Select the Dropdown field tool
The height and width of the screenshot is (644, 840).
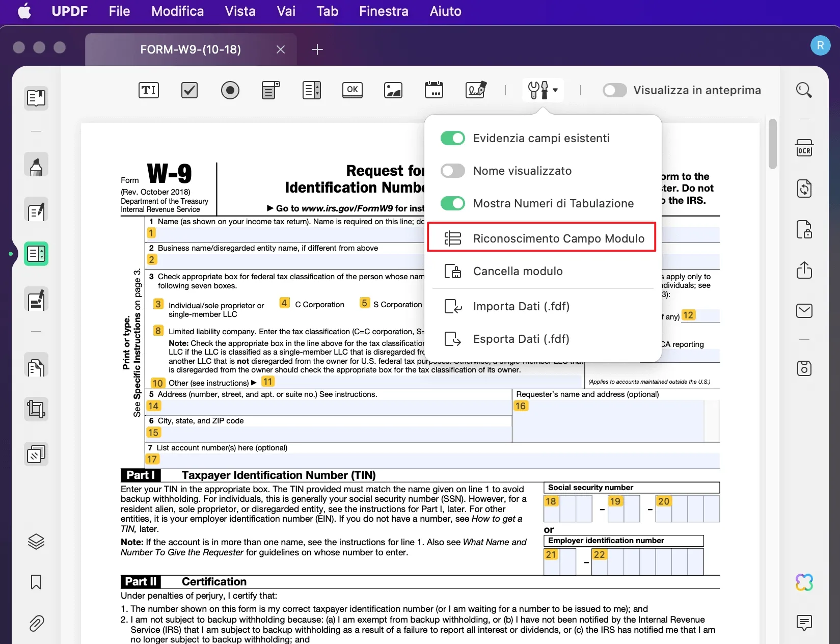coord(270,91)
